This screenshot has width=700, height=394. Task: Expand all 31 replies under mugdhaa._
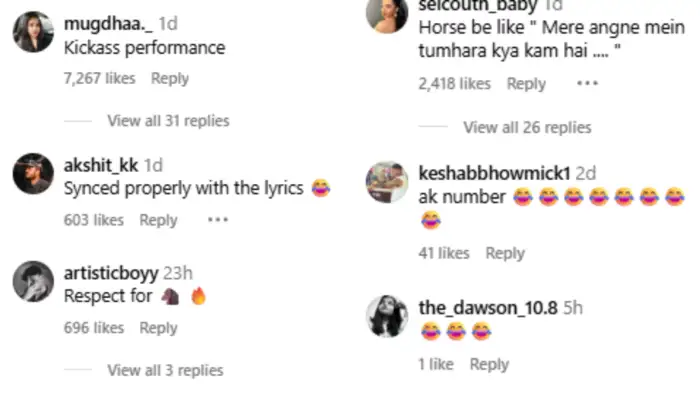pyautogui.click(x=168, y=120)
